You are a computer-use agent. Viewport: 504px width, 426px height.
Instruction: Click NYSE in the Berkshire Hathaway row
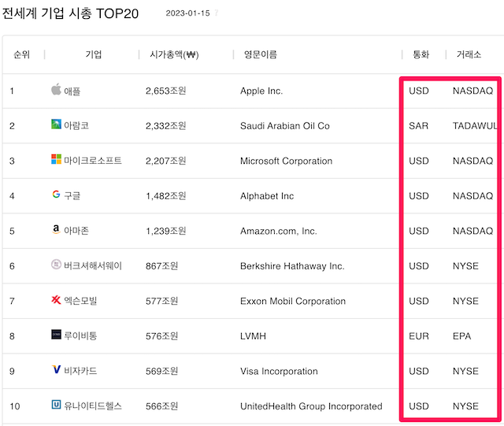pyautogui.click(x=465, y=265)
